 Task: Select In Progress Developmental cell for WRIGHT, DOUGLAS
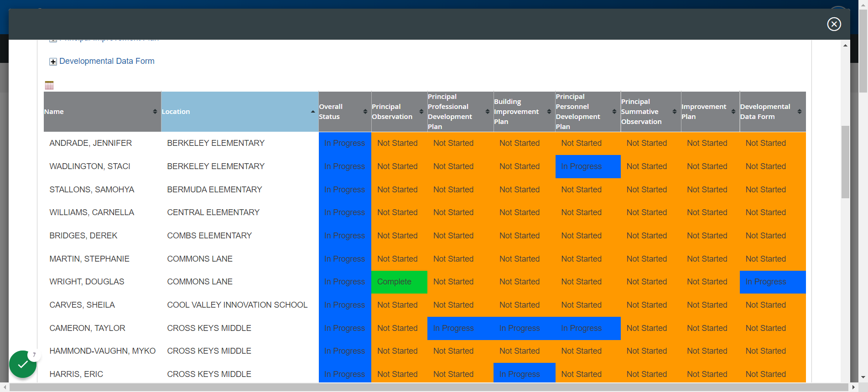click(773, 282)
